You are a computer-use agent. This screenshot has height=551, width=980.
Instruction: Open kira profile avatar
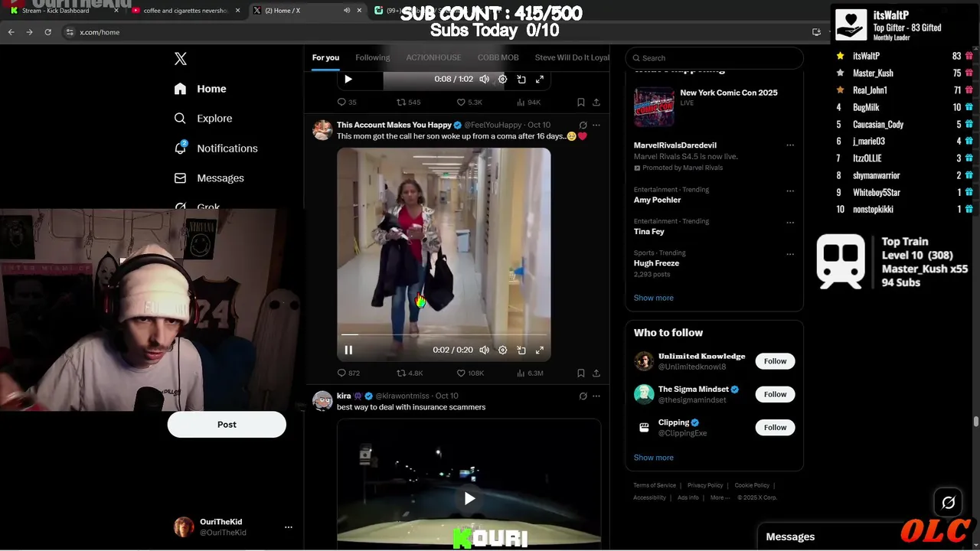tap(322, 400)
